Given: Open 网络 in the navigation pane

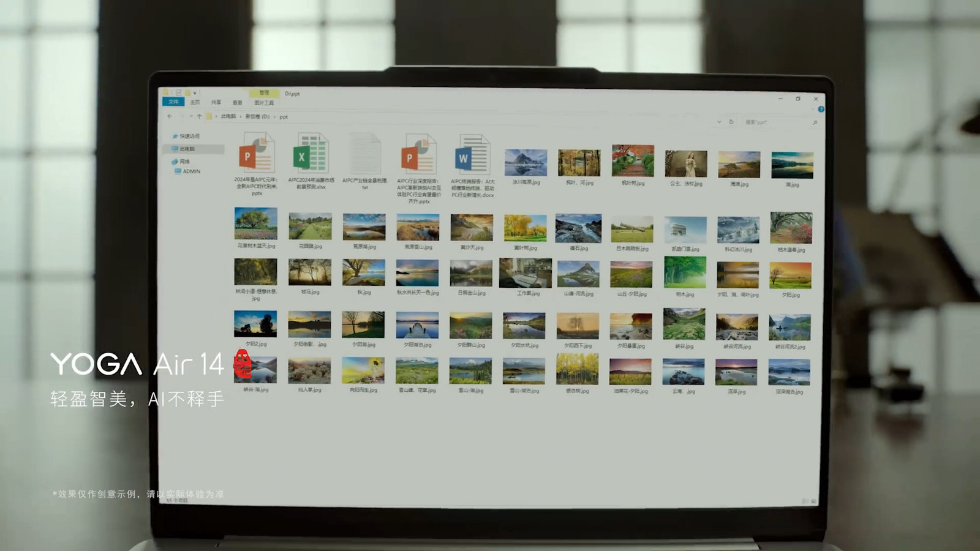Looking at the screenshot, I should (181, 162).
